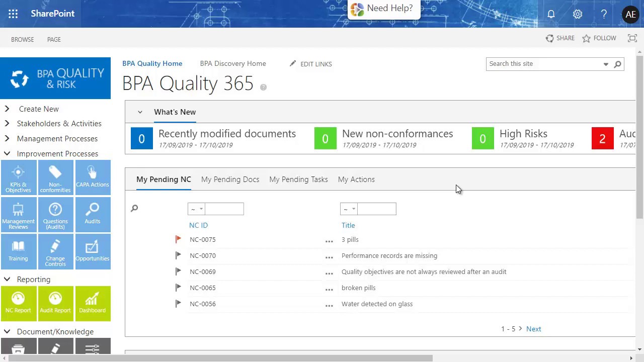Click the flag for NC-0056
Screen dimensions: 644x362
[178, 304]
